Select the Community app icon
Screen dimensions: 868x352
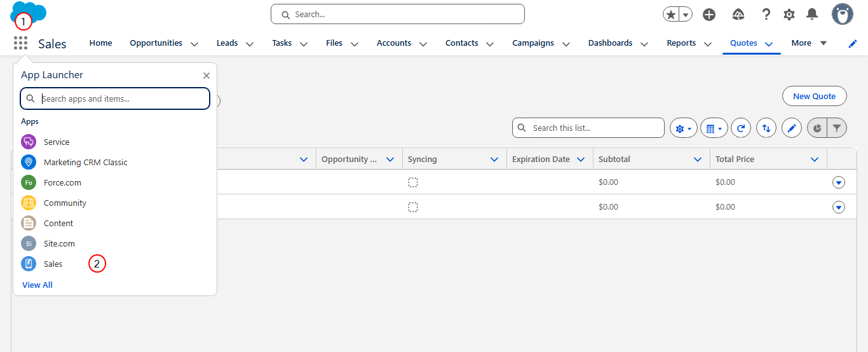click(29, 203)
